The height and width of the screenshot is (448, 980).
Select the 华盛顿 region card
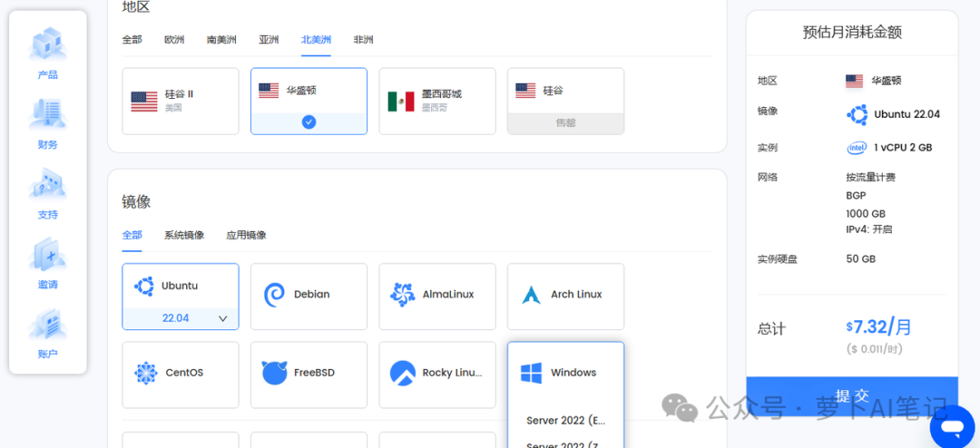(x=309, y=102)
